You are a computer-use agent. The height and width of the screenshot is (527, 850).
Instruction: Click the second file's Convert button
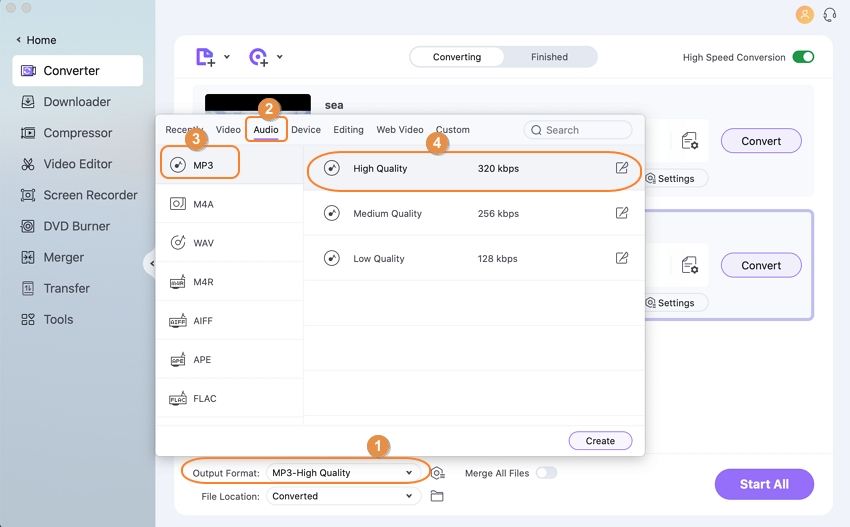761,266
